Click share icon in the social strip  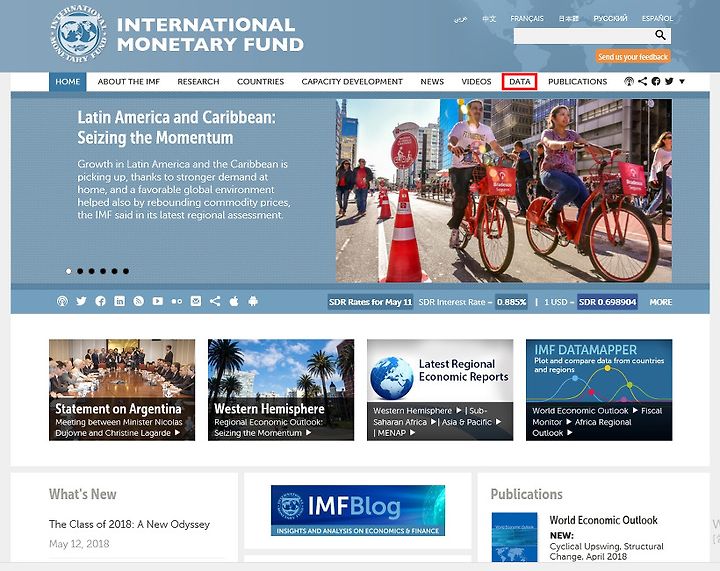coord(215,301)
